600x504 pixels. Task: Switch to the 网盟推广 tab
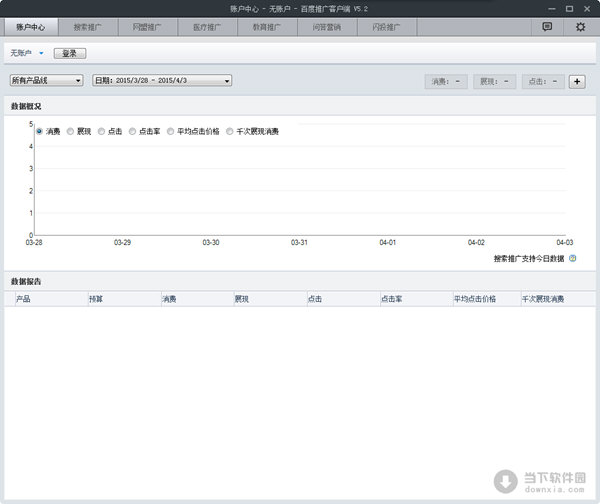point(148,27)
